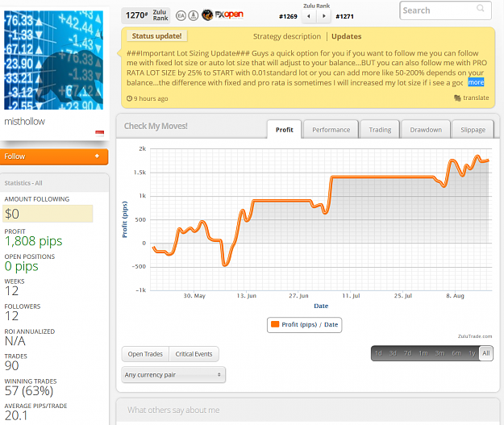Click the Open Trades button
Image resolution: width=504 pixels, height=425 pixels.
145,354
